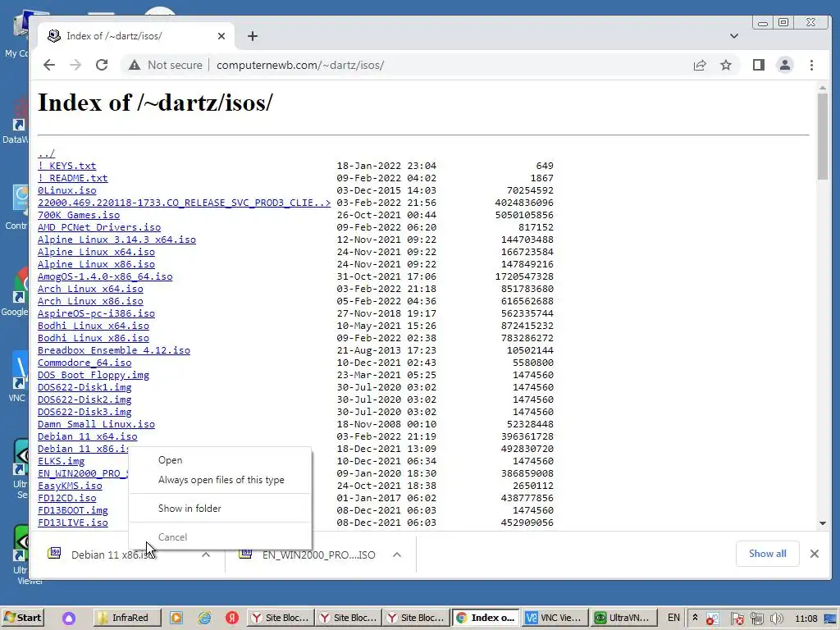The height and width of the screenshot is (630, 840).
Task: Download Alpine_Linux_3.14.3_x64.iso
Action: pos(116,240)
